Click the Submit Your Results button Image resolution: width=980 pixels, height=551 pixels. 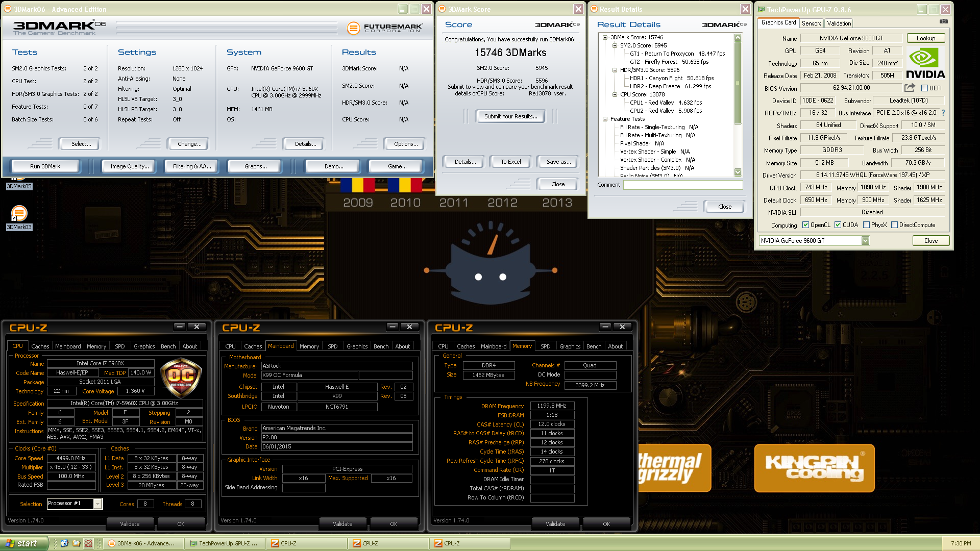click(510, 116)
